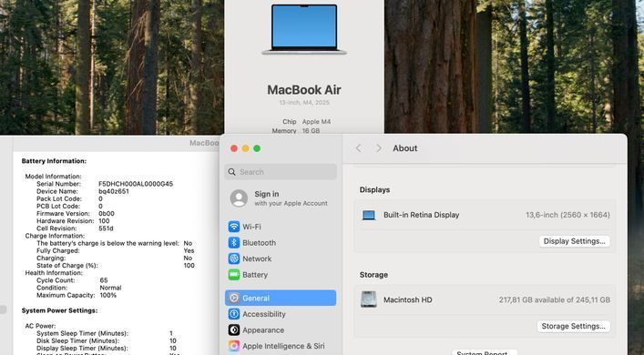
Task: Click the System Report button
Action: pos(486,352)
